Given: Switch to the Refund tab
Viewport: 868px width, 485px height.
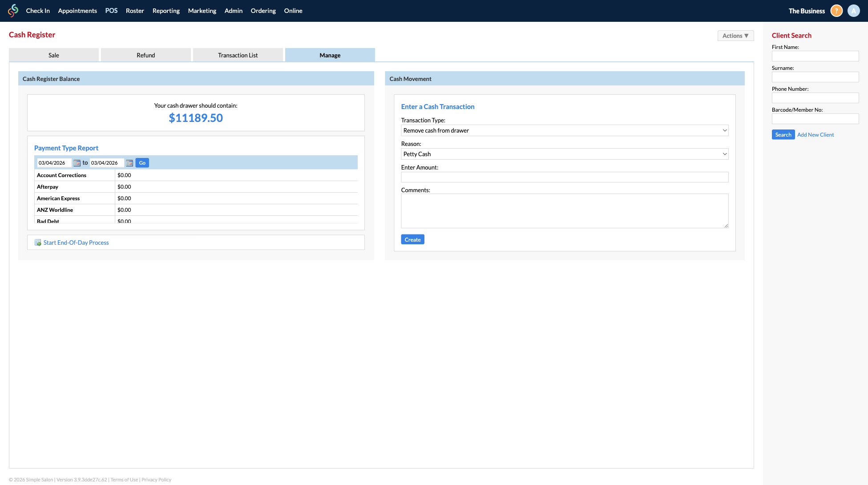Looking at the screenshot, I should [145, 55].
